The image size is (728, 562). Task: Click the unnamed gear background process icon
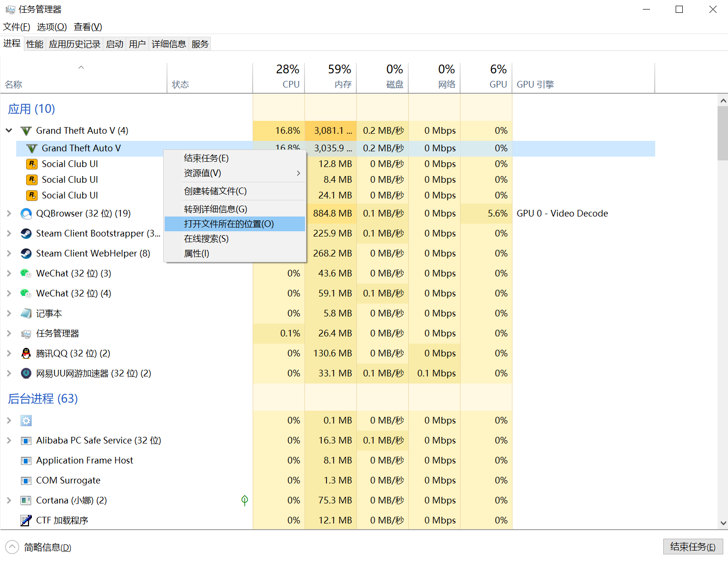click(26, 421)
